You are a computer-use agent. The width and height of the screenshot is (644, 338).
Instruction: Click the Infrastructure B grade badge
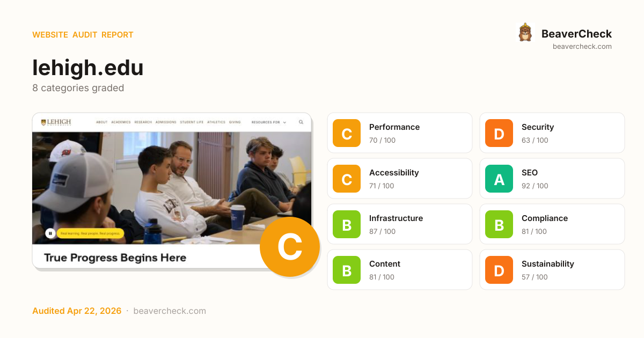coord(347,224)
